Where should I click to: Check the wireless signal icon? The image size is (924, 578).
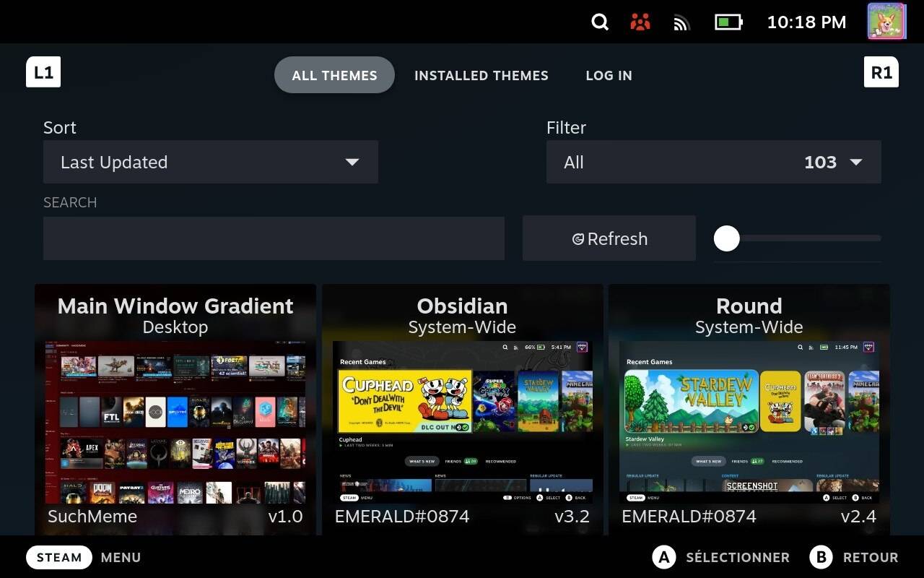(681, 23)
